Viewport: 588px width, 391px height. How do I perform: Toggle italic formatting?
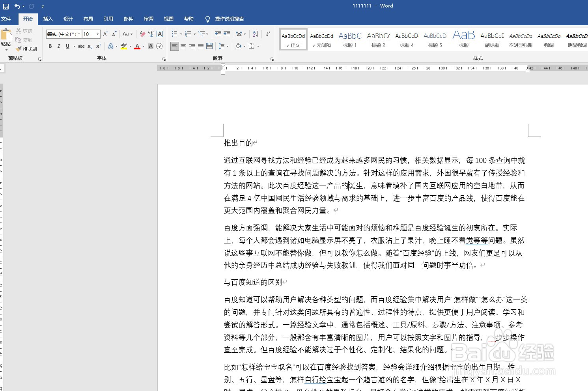59,46
